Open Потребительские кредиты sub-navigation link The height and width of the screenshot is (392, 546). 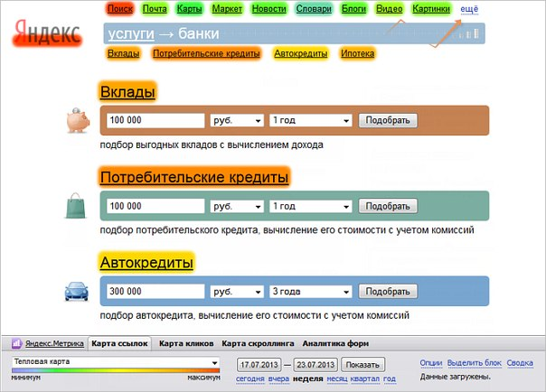click(206, 53)
